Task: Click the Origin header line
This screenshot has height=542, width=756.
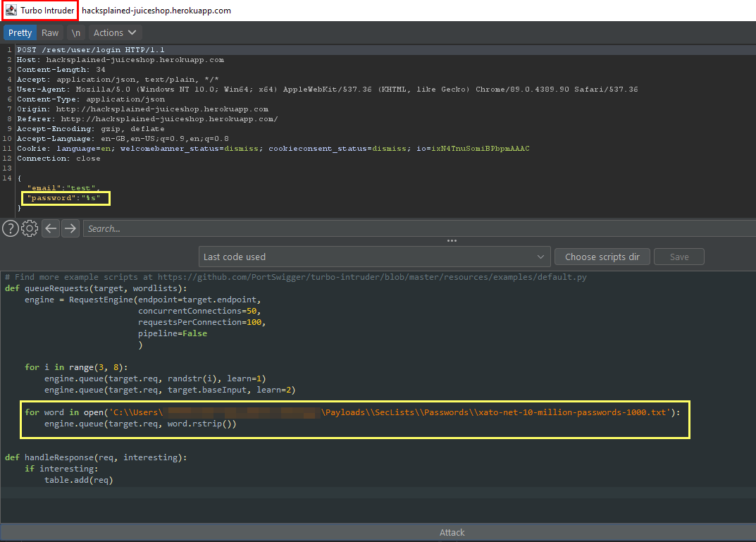Action: point(143,109)
